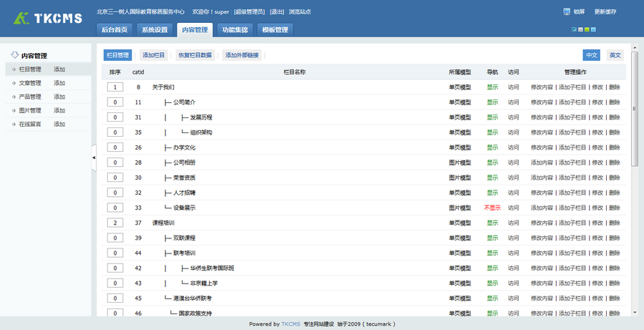The width and height of the screenshot is (644, 330).
Task: Click the 更新缓存 link
Action: tap(605, 12)
